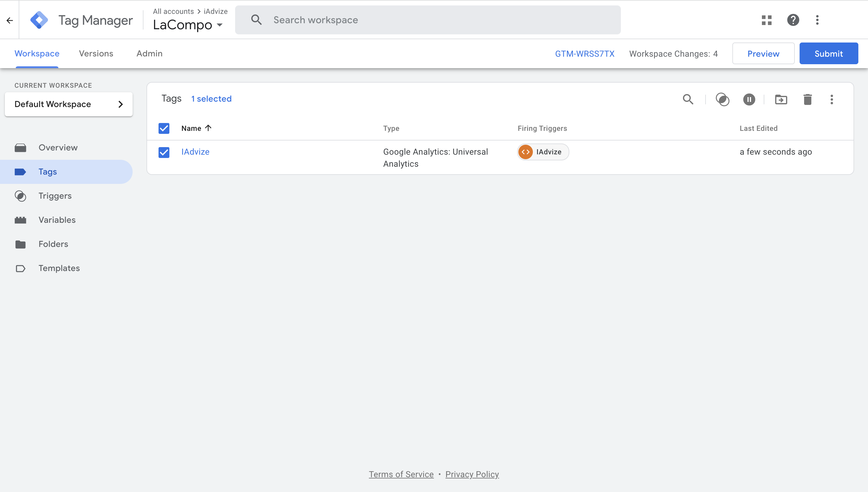Sort by Name column arrow
Screen dimensions: 868x492
208,128
